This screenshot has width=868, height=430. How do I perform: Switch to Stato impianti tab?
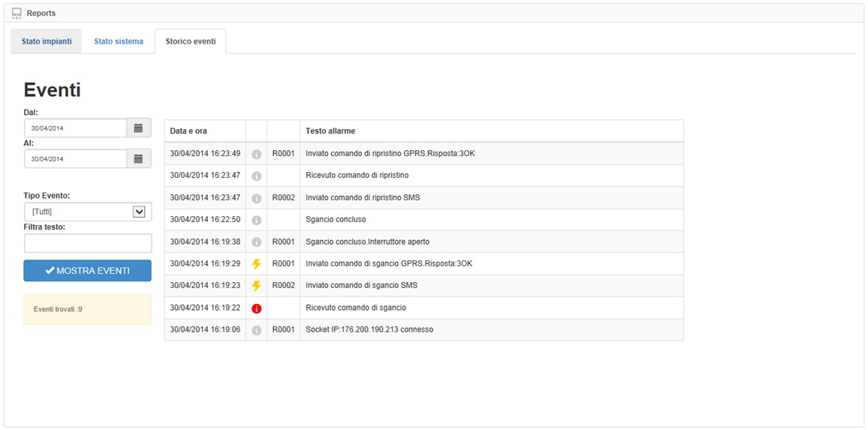(47, 41)
